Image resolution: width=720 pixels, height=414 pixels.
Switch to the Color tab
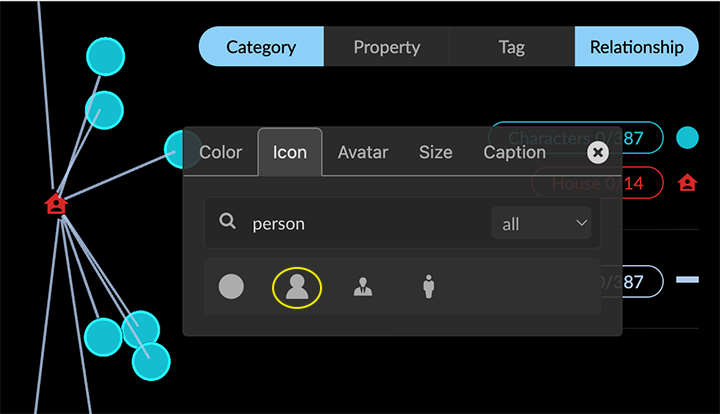221,152
